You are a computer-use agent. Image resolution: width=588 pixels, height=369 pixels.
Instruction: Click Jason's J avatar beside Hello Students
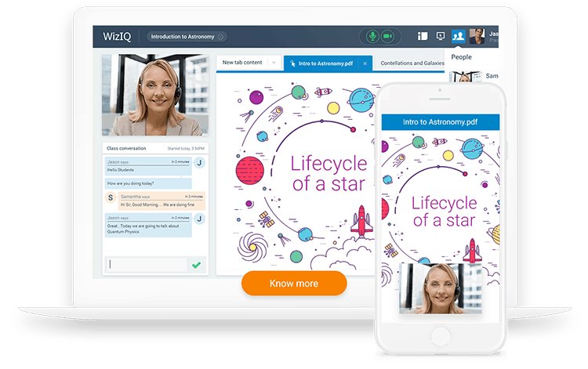[x=199, y=163]
